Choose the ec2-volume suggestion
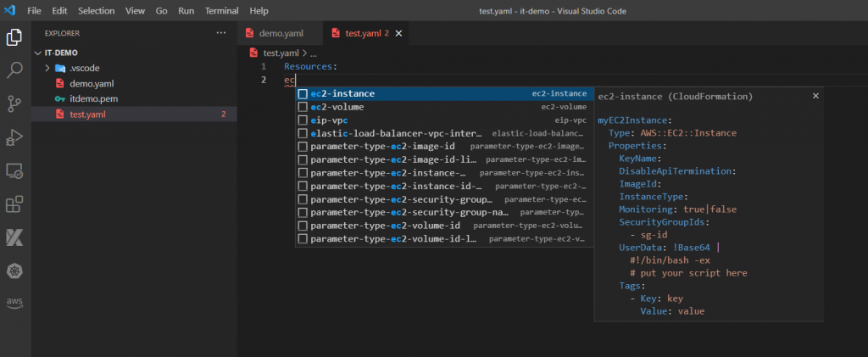 coord(444,107)
